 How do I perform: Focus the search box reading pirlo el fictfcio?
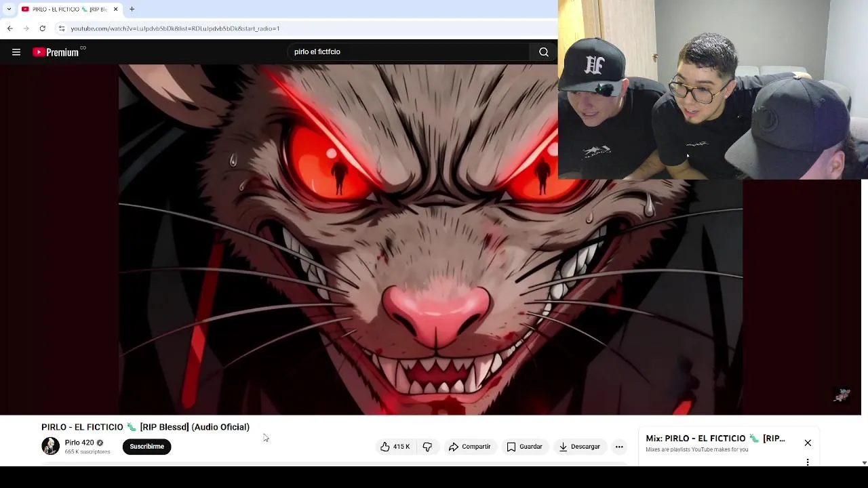(409, 52)
